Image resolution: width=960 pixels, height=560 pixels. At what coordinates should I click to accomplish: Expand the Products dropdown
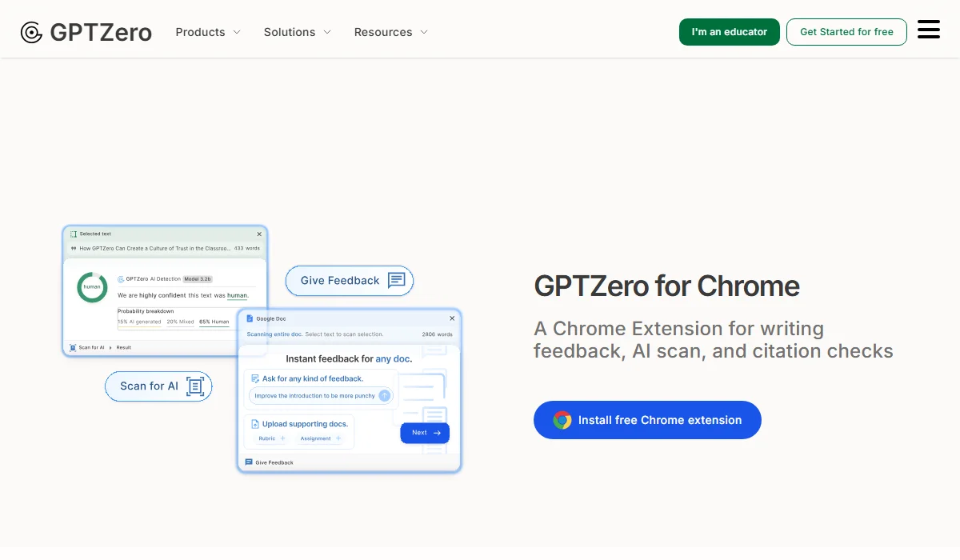pyautogui.click(x=207, y=32)
